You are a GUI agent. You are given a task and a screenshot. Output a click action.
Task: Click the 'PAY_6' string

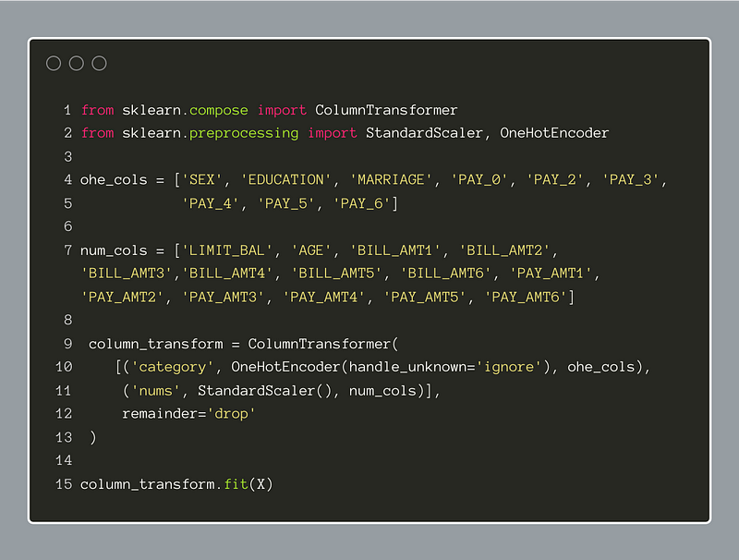(362, 203)
